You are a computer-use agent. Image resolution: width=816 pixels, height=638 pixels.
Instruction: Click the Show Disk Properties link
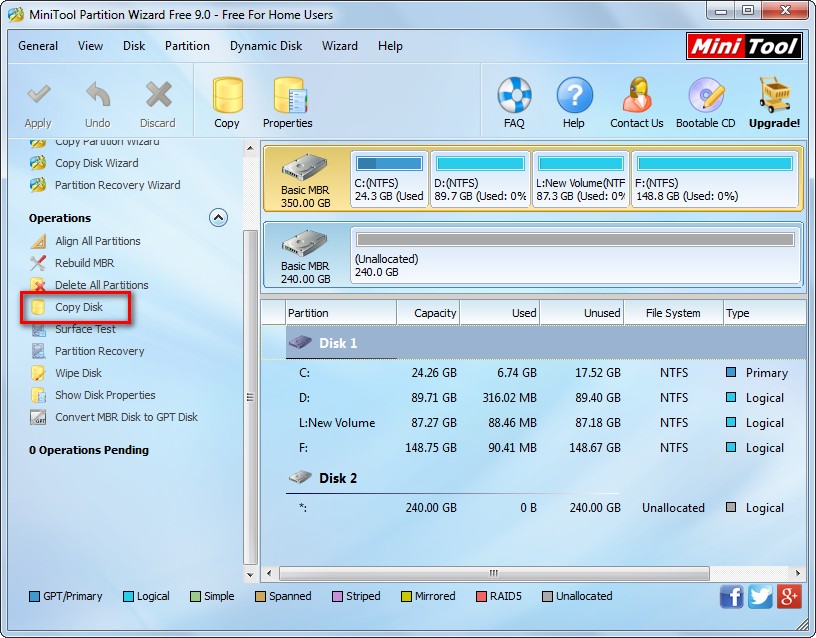[x=105, y=395]
